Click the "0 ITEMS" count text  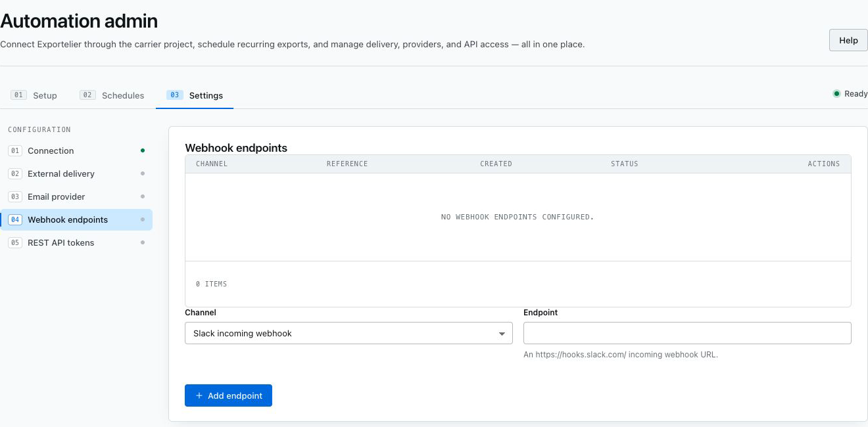click(x=211, y=284)
